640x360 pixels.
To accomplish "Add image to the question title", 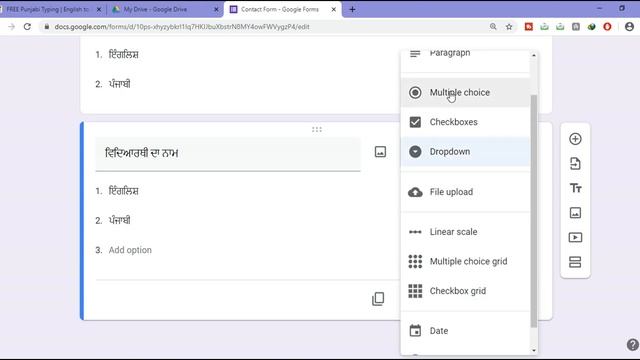I will tap(380, 152).
